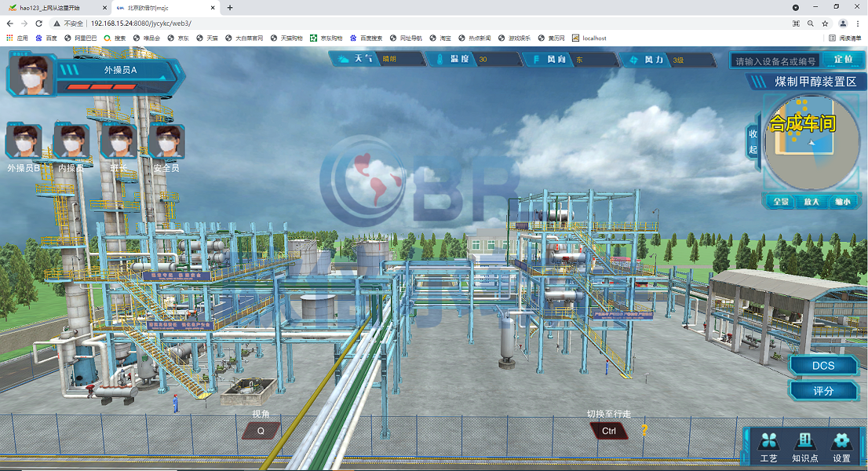Click 放大 zoom-in button under minimap
The image size is (868, 471).
coord(811,202)
